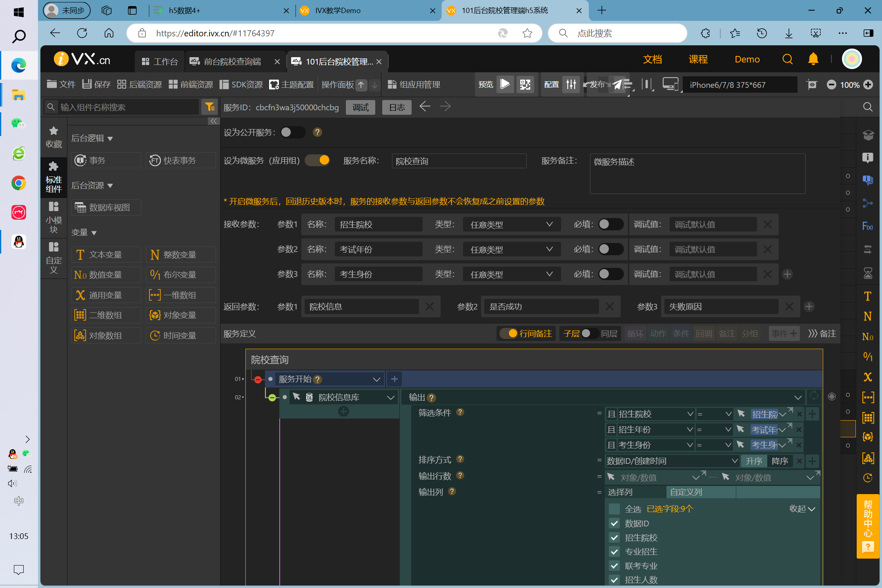Uncheck the 专业招生 checkbox
The image size is (882, 588).
[614, 552]
